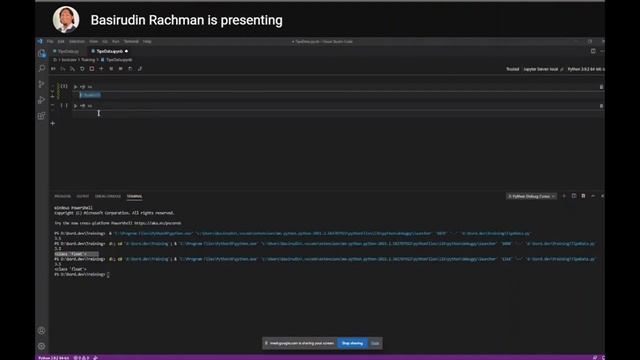640x360 pixels.
Task: Open the Selection menu
Action: pos(76,42)
